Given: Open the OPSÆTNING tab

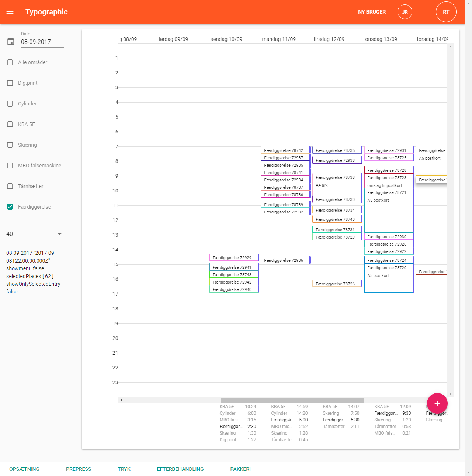Looking at the screenshot, I should 24,469.
